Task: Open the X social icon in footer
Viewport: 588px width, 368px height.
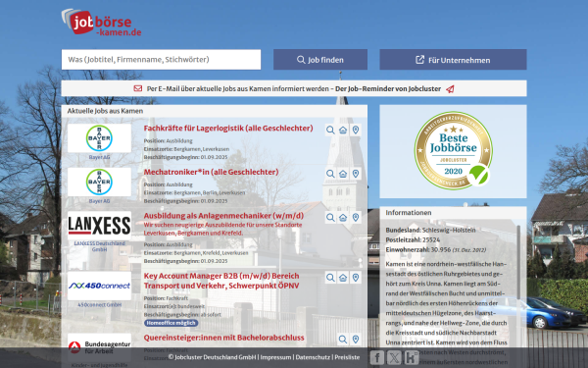Action: (394, 357)
